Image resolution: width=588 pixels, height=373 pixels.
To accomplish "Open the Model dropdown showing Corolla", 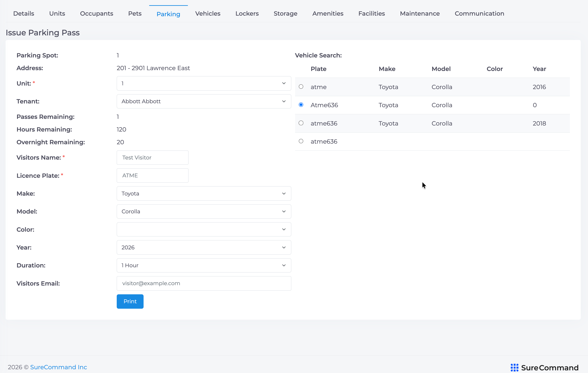I will pyautogui.click(x=204, y=211).
